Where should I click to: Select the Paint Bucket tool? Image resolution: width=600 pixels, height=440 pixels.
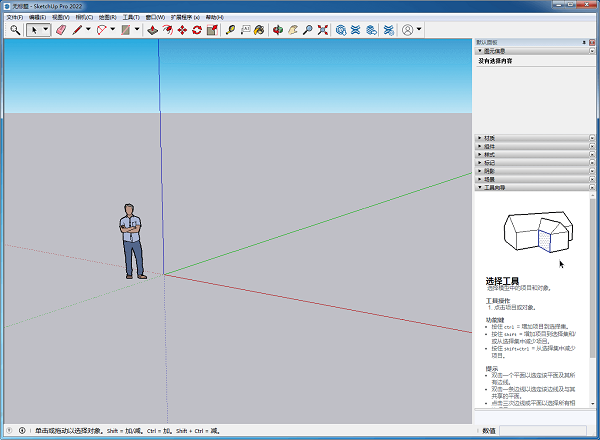tap(260, 30)
